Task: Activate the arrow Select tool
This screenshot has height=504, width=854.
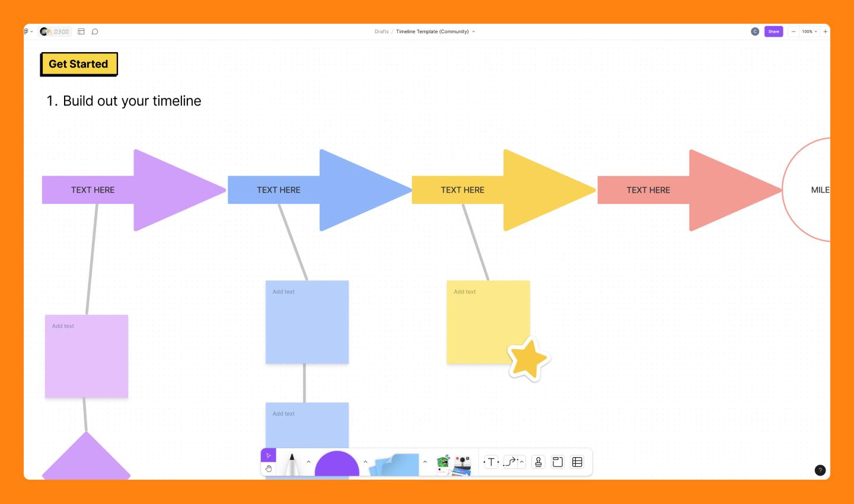Action: tap(269, 455)
